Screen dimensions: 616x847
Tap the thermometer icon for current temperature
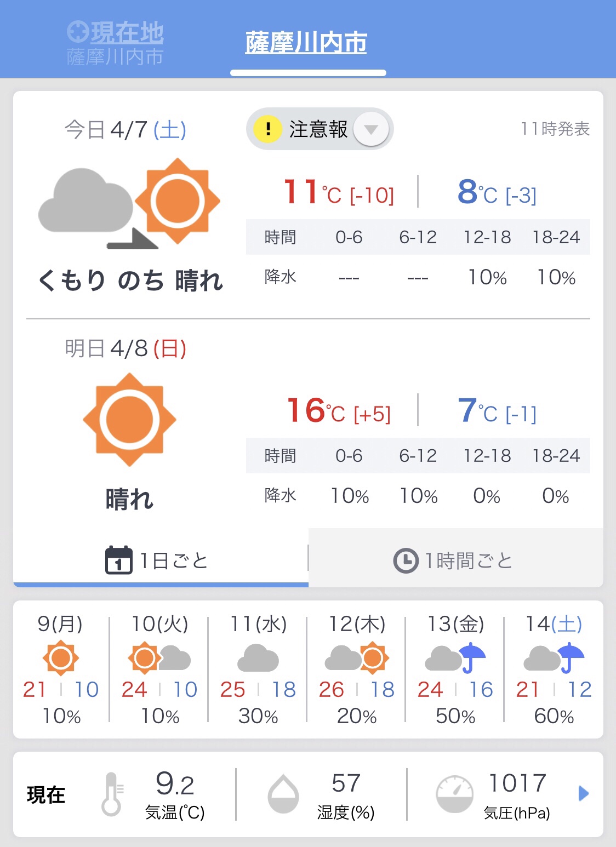tap(112, 794)
